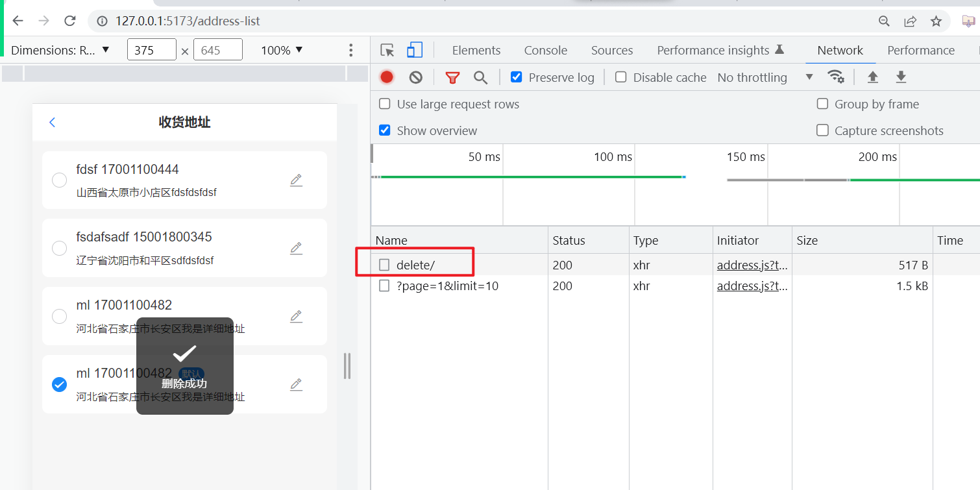Enable the Disable cache checkbox
980x490 pixels.
621,77
